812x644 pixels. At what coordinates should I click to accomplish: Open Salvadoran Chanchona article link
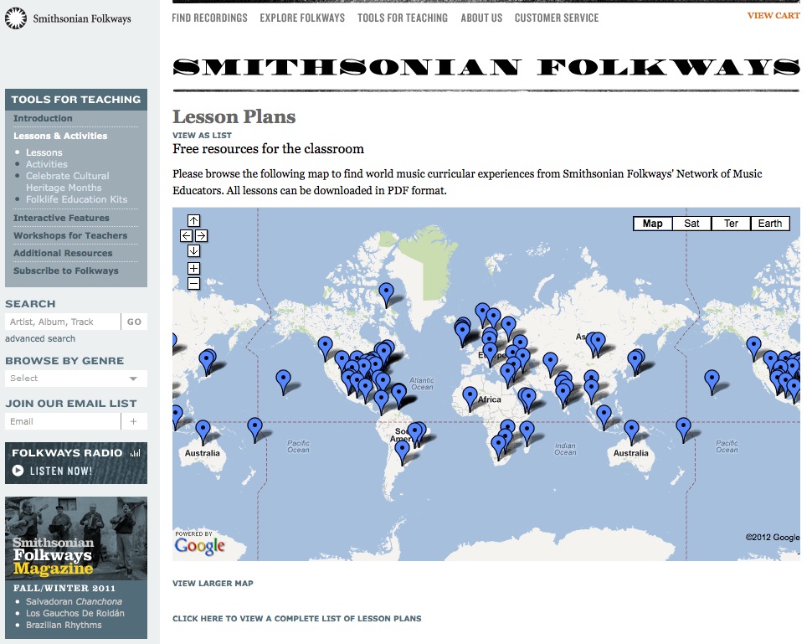pyautogui.click(x=74, y=601)
